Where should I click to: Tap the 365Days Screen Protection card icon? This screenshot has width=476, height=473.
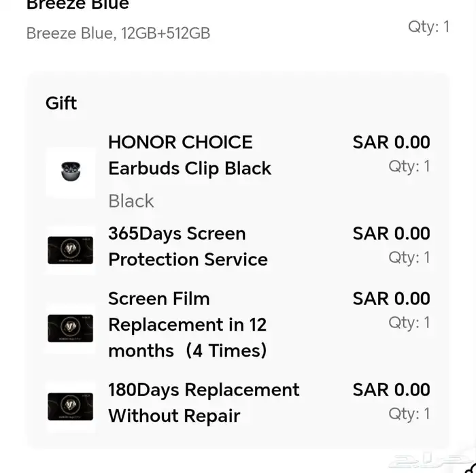[x=71, y=250]
